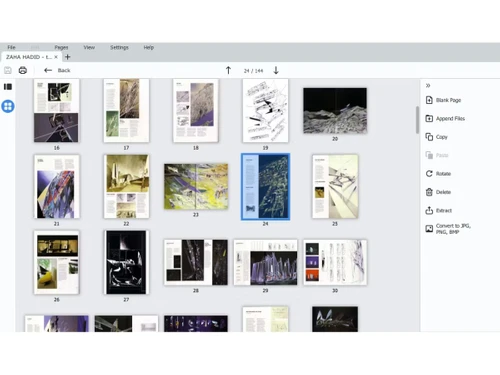The height and width of the screenshot is (375, 500).
Task: Select page 17 thumbnail
Action: (x=126, y=111)
